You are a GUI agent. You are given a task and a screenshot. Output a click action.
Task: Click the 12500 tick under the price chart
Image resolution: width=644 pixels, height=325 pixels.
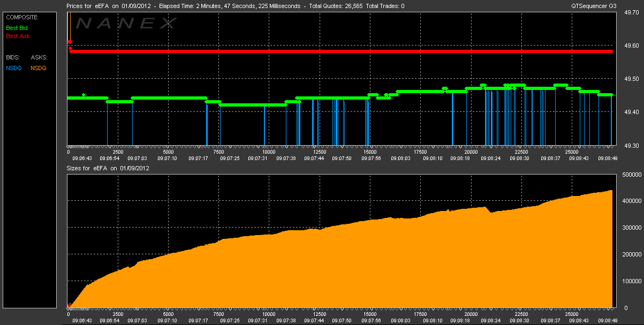[x=319, y=152]
